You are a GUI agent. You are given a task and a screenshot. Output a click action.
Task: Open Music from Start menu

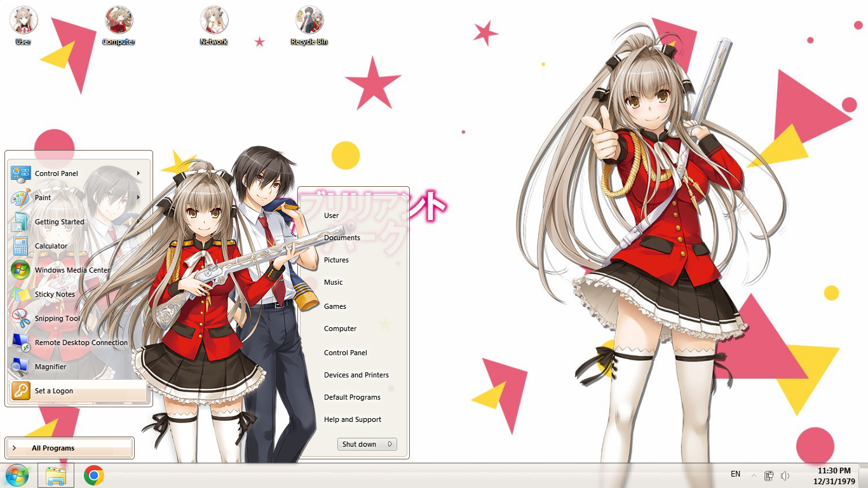coord(333,282)
